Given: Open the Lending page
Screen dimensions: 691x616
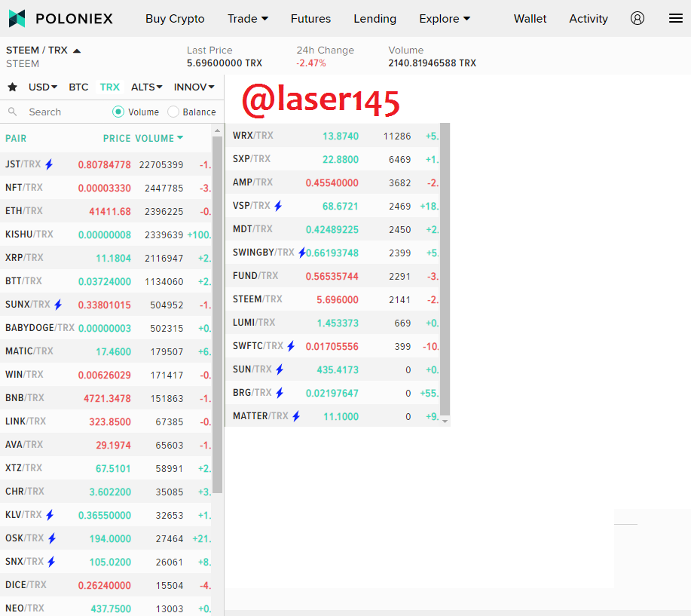Looking at the screenshot, I should click(x=375, y=19).
